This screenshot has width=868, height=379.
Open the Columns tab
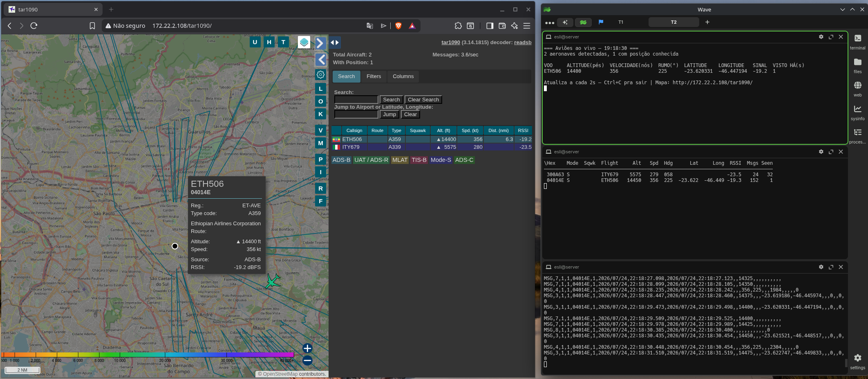[403, 76]
